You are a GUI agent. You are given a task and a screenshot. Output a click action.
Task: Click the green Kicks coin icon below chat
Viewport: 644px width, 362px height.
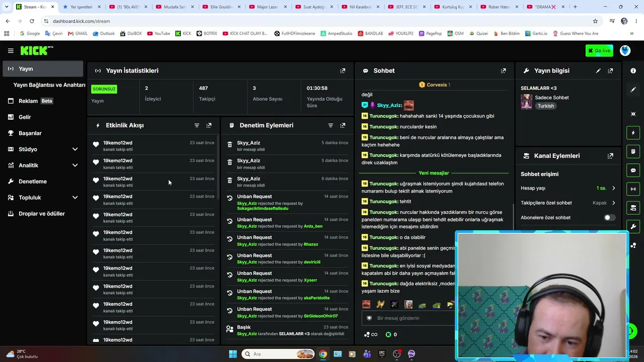pos(388,334)
